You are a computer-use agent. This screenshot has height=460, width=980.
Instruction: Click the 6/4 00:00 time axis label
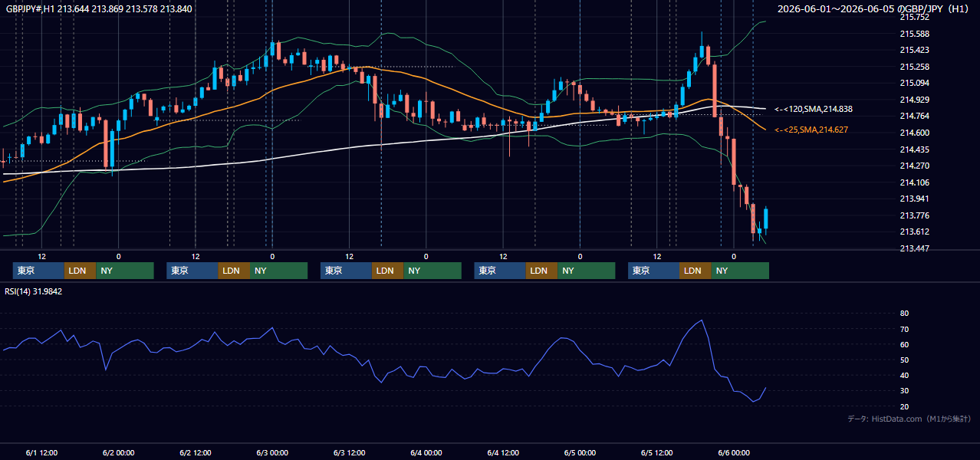(x=426, y=452)
